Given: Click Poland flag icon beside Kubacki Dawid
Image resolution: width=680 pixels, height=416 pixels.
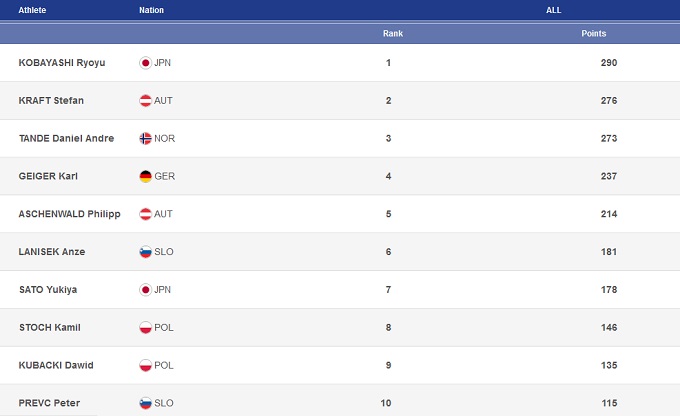Looking at the screenshot, I should pos(145,365).
